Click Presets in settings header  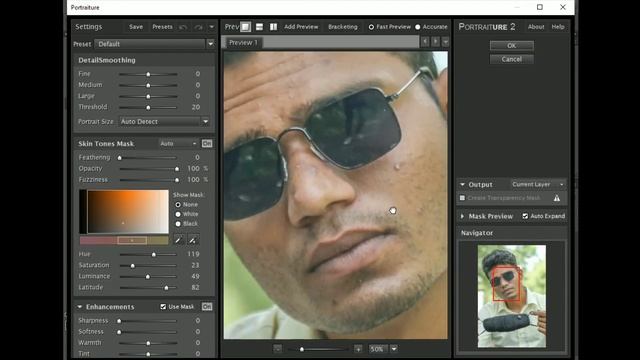pos(162,27)
